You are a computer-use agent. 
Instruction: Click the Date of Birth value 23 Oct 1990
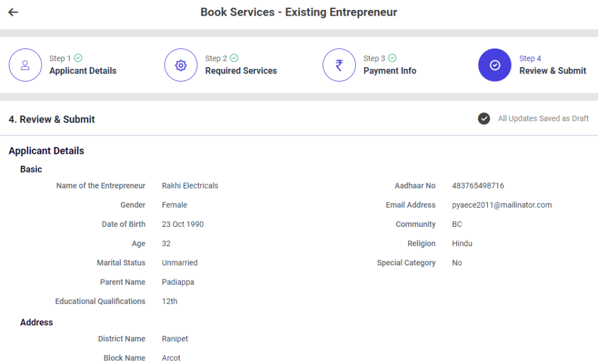[x=183, y=225]
